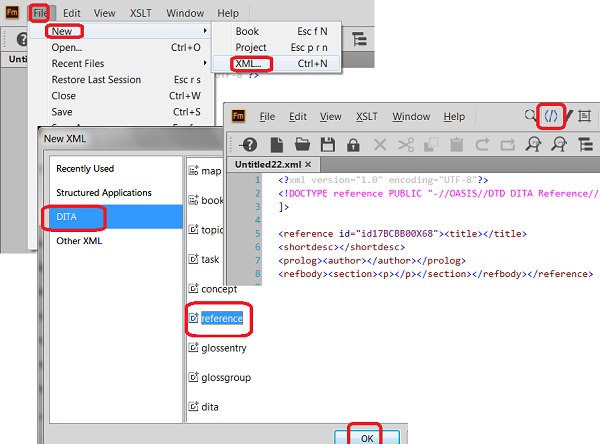The image size is (600, 444).
Task: Click structure view icon in top-left window toolbar
Action: [x=359, y=39]
